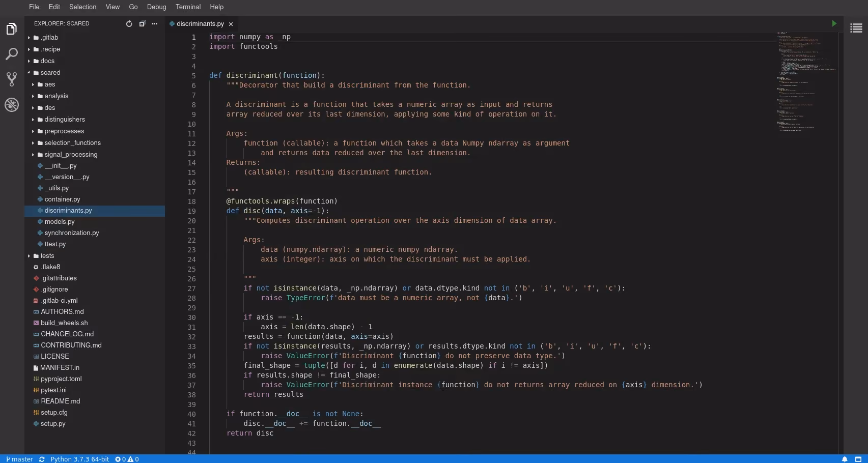Open build_wheels.sh file

point(95,323)
